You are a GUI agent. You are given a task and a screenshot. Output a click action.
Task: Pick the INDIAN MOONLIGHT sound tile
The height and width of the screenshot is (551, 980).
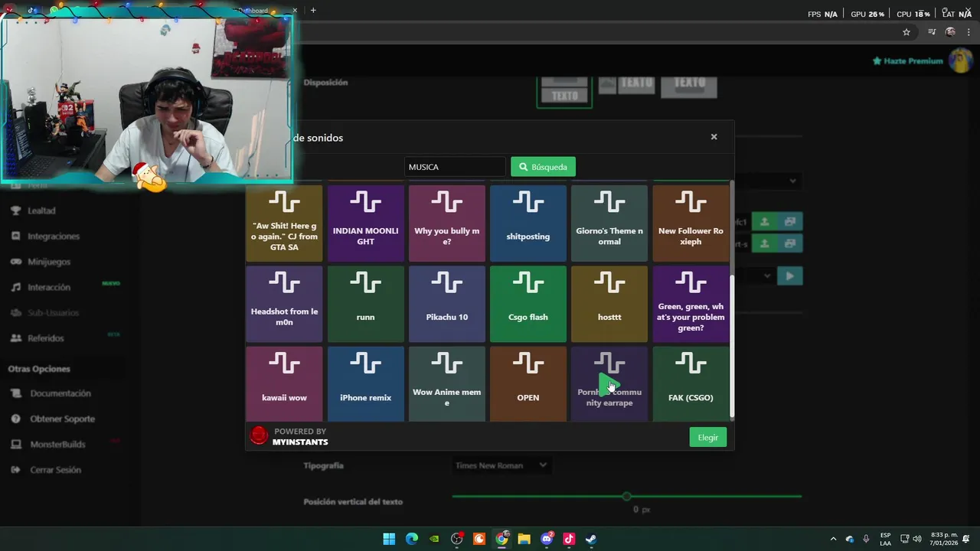[x=365, y=223]
